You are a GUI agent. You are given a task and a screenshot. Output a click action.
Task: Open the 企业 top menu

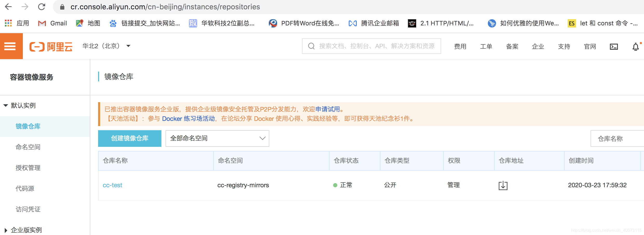click(x=538, y=46)
